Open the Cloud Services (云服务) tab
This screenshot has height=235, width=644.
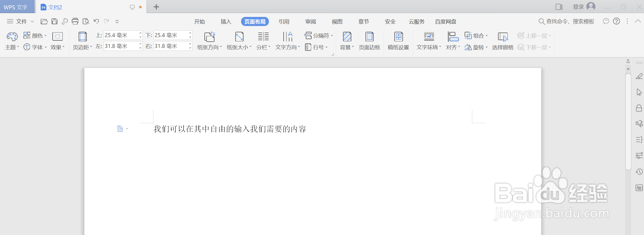(417, 22)
